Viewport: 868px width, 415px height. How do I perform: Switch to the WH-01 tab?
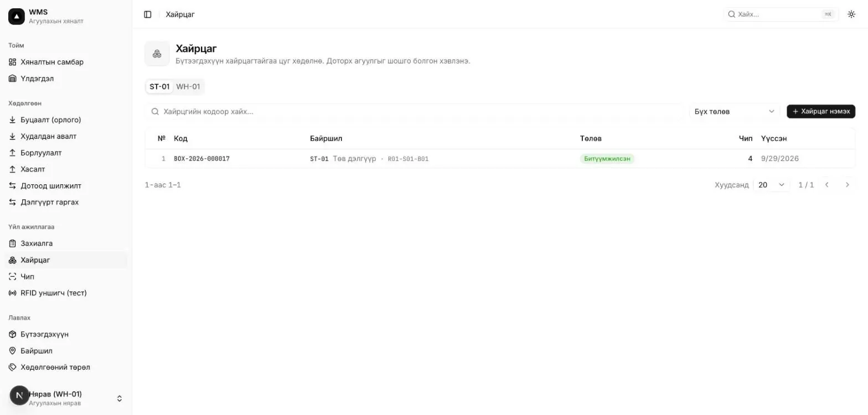click(188, 87)
